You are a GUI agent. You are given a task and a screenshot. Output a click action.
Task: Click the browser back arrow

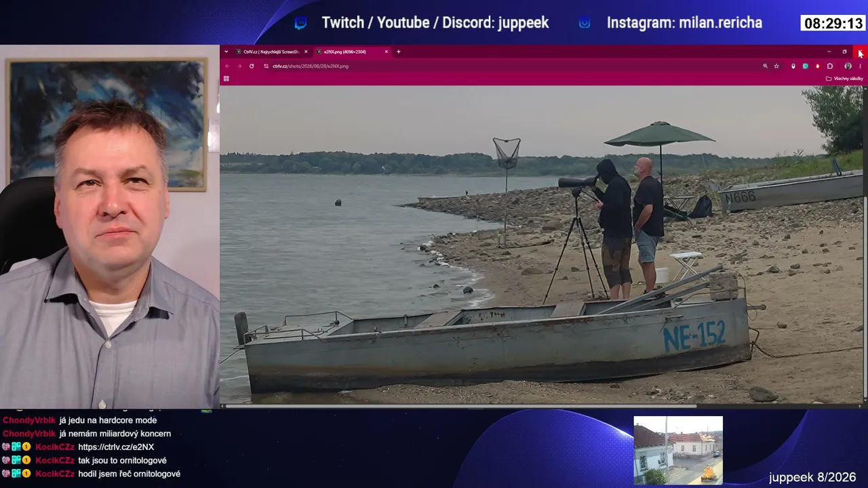(x=227, y=66)
